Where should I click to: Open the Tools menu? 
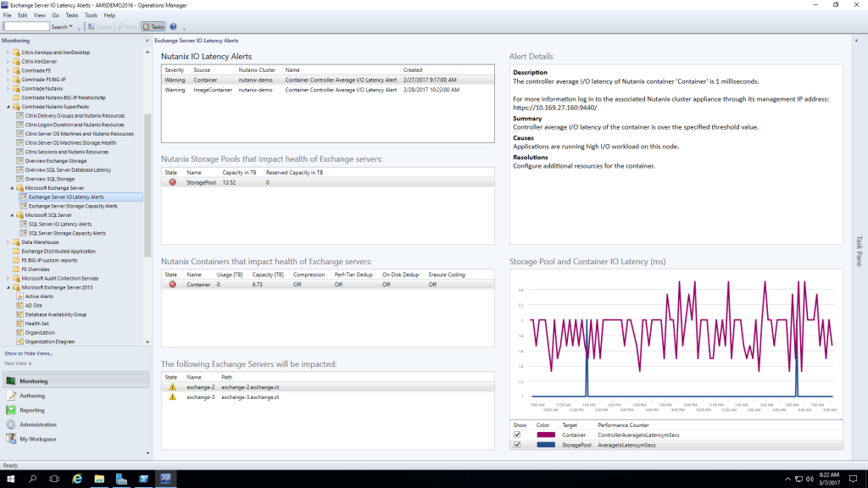point(91,15)
